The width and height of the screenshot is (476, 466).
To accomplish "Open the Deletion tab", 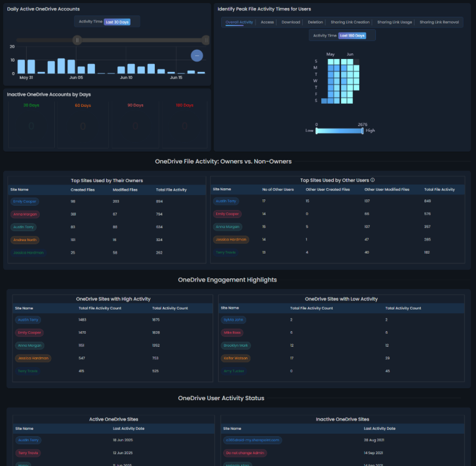I will 315,22.
